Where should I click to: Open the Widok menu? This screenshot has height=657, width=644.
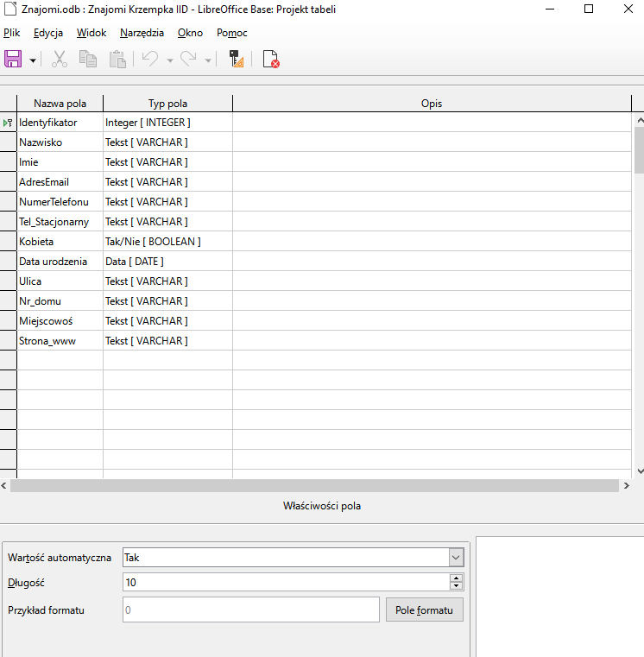point(92,33)
